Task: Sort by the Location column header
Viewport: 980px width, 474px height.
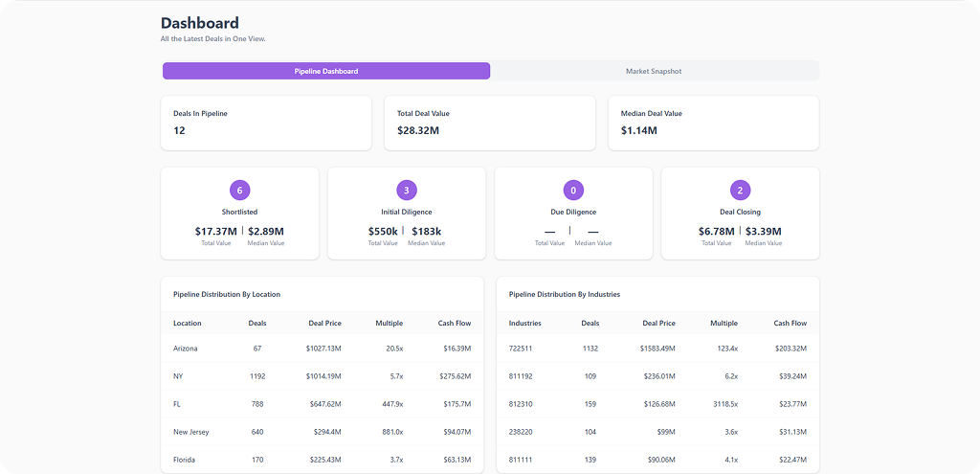Action: pos(188,324)
